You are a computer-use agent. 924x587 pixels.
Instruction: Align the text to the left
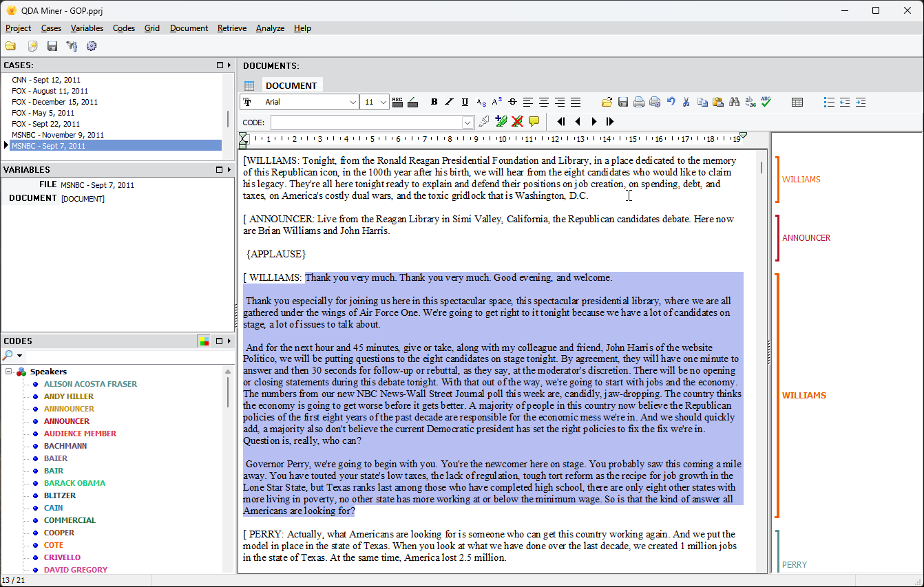528,102
